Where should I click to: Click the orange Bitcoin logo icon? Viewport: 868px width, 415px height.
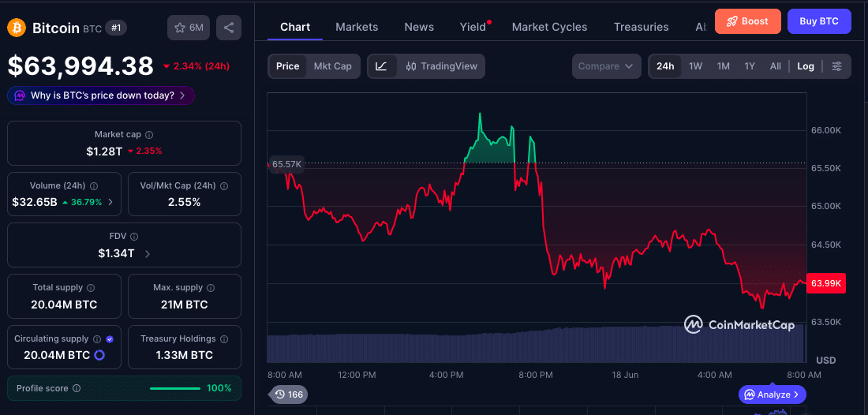17,28
